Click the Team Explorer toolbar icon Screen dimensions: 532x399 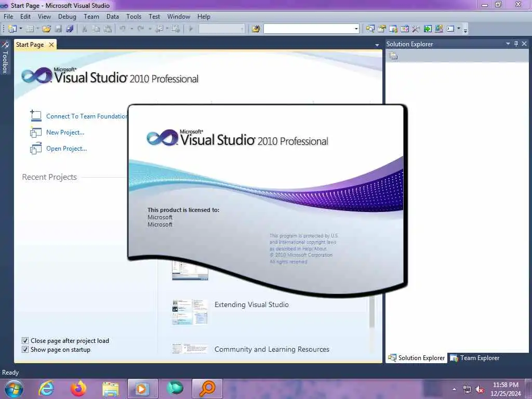[393, 29]
